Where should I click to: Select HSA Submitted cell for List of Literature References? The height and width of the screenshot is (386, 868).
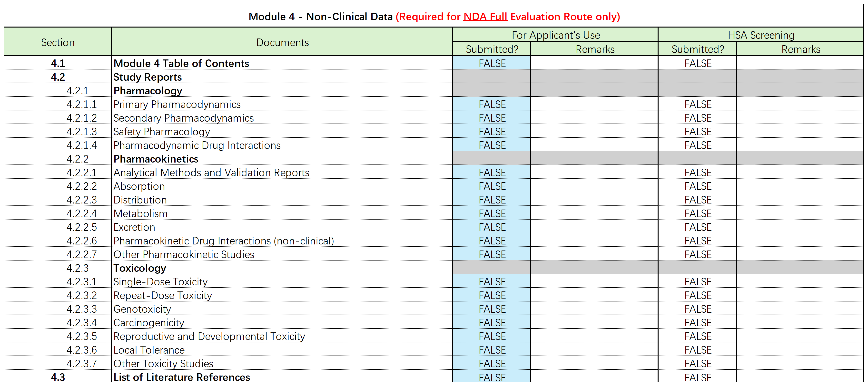(697, 377)
